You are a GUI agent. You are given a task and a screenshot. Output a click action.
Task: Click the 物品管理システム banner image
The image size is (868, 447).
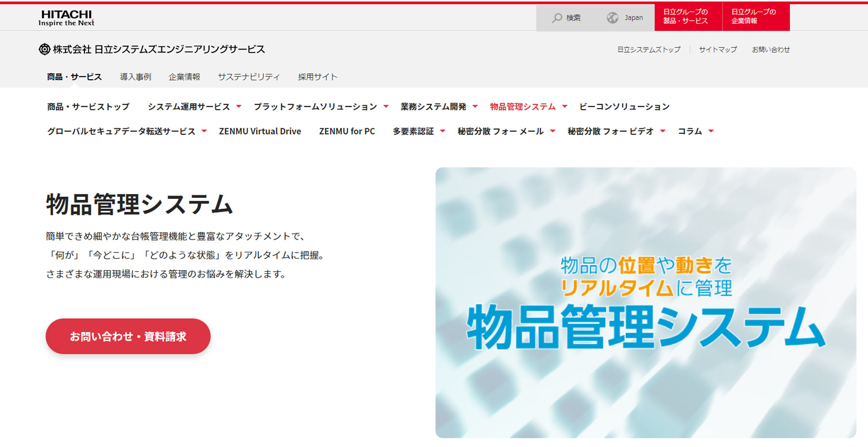(x=646, y=303)
